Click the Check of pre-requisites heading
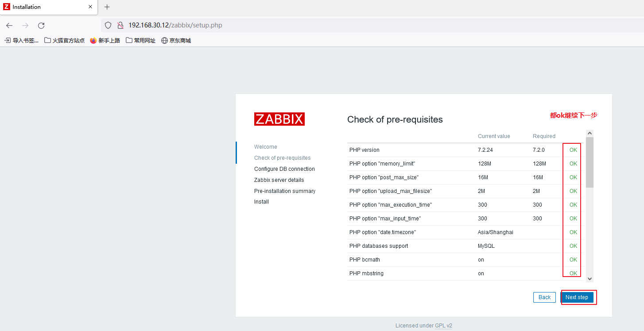Screen dimensions: 644x331 (x=395, y=119)
